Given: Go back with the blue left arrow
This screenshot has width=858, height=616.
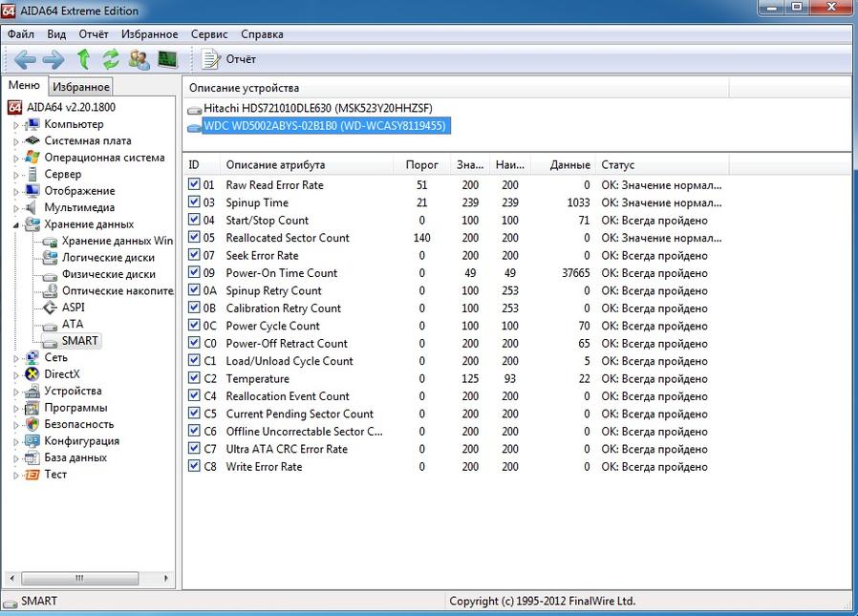Looking at the screenshot, I should point(25,59).
